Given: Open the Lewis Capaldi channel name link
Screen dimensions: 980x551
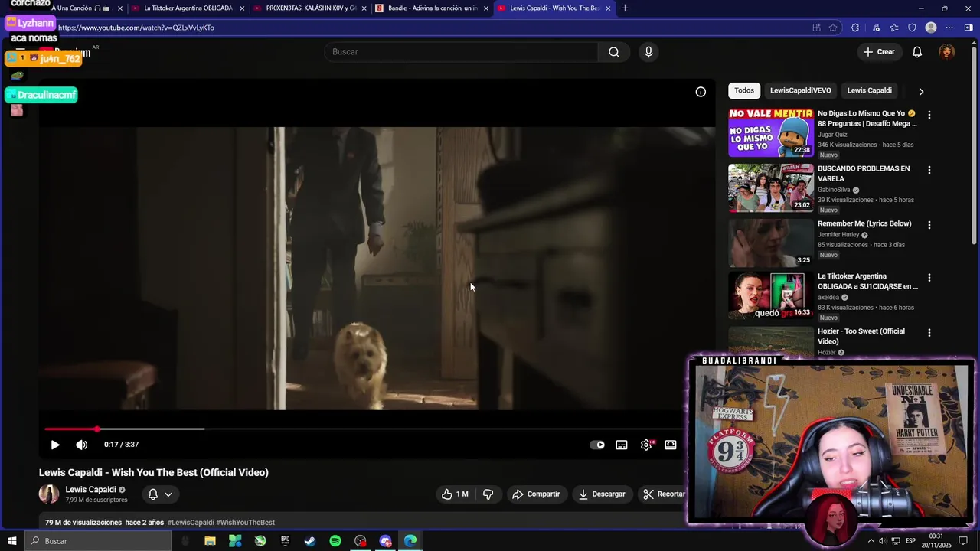Looking at the screenshot, I should pyautogui.click(x=90, y=490).
